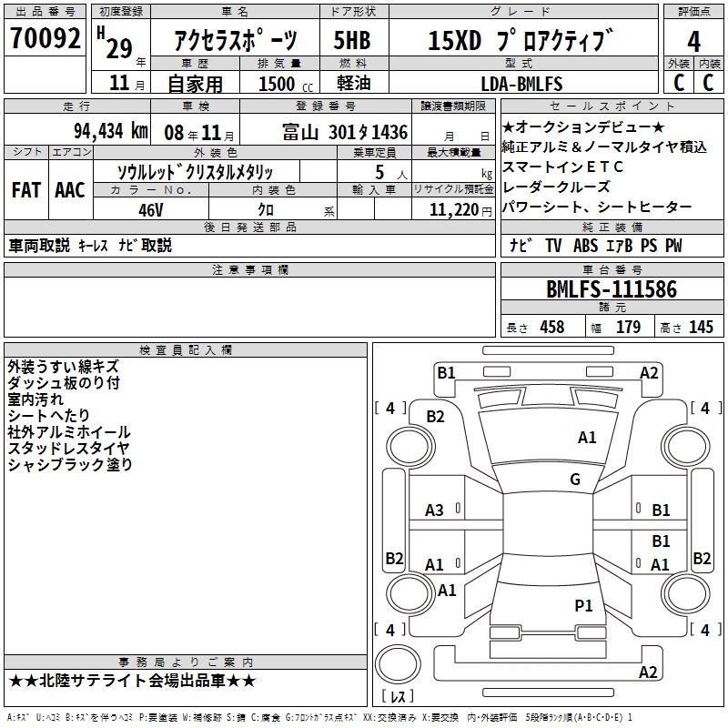This screenshot has width=728, height=728.
Task: Select recycle deposit 11,220円
Action: point(460,210)
